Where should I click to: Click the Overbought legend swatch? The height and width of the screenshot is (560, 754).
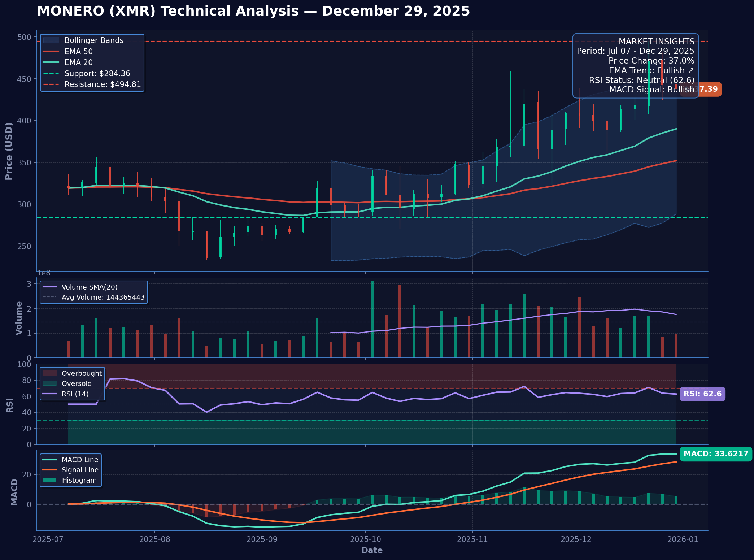pos(49,373)
